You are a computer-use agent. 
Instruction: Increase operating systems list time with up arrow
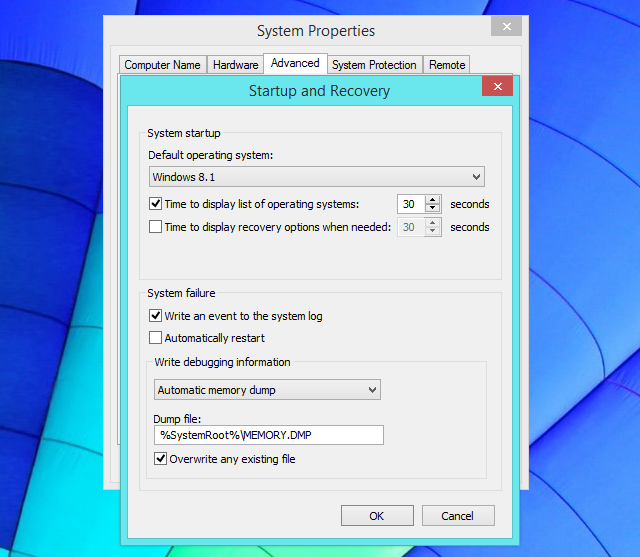432,200
